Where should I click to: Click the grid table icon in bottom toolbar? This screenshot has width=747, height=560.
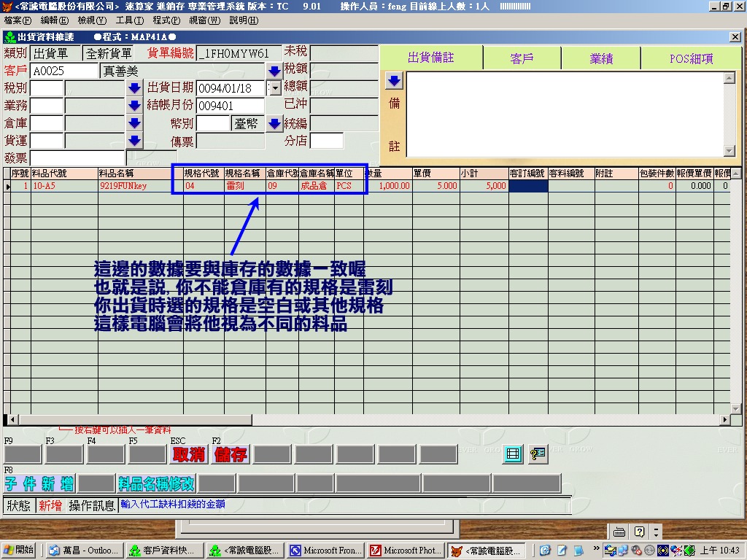513,454
